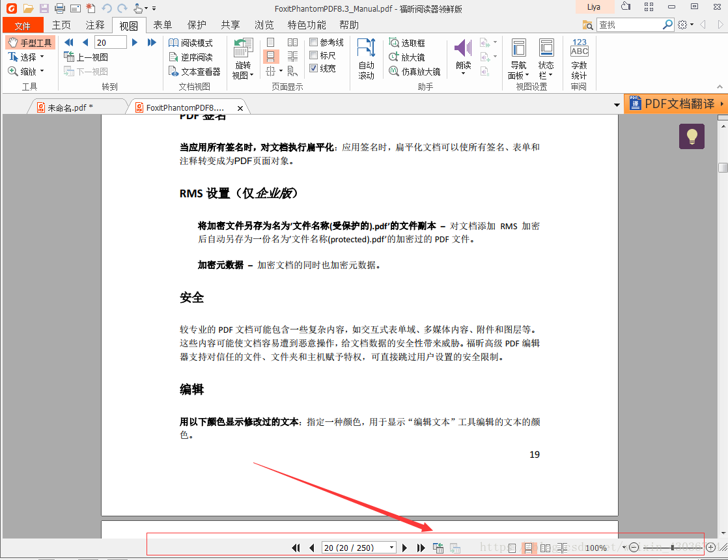Click the Word Count (字数统计) icon
This screenshot has height=560, width=728.
click(x=579, y=59)
